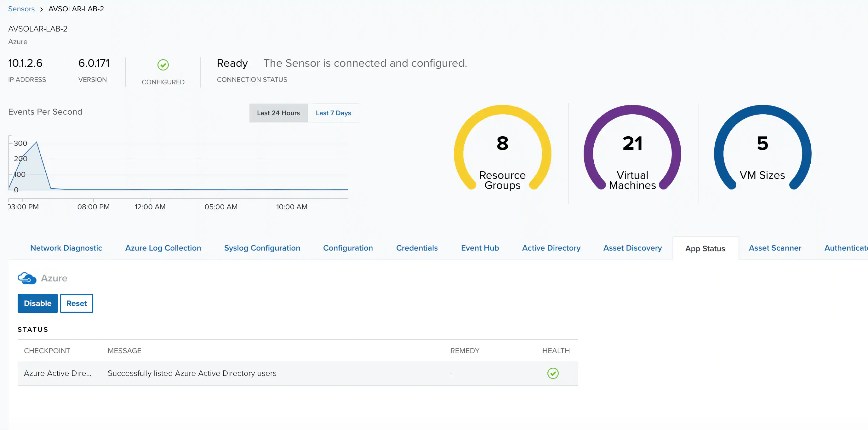
Task: Switch chart to Last 7 Days
Action: pos(333,113)
